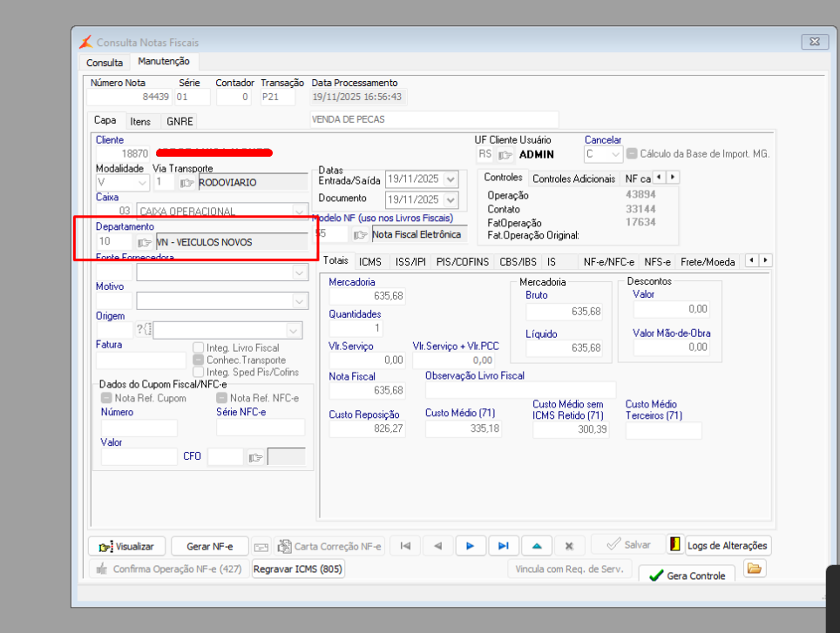Screen dimensions: 840x633
Task: Open the ICMS totals tab
Action: click(369, 261)
